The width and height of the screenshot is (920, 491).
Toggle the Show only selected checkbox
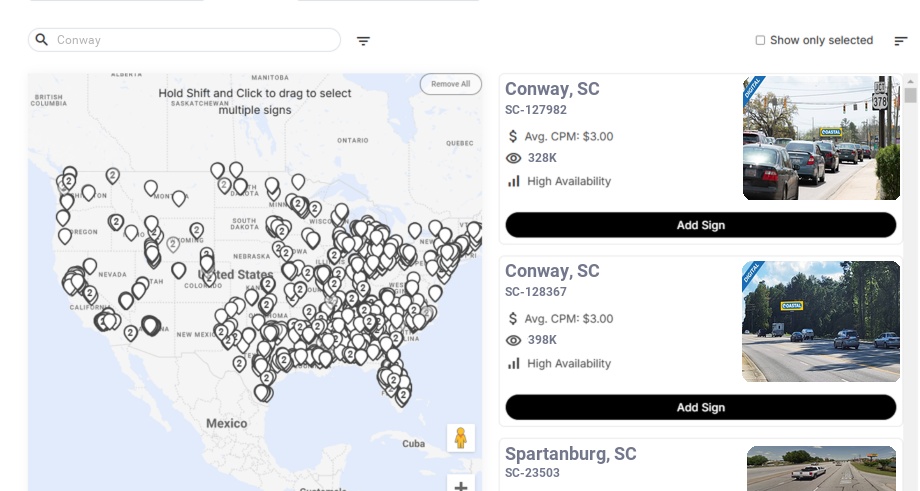pyautogui.click(x=760, y=41)
